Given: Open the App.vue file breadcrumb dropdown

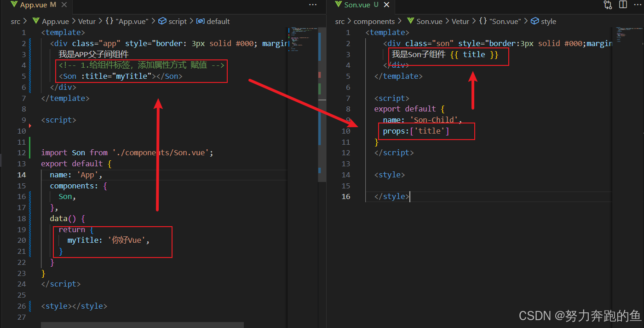Looking at the screenshot, I should point(55,21).
